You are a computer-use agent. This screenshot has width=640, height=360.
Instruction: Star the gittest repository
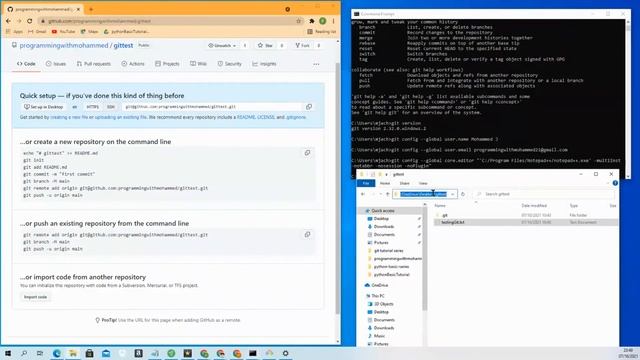point(265,45)
